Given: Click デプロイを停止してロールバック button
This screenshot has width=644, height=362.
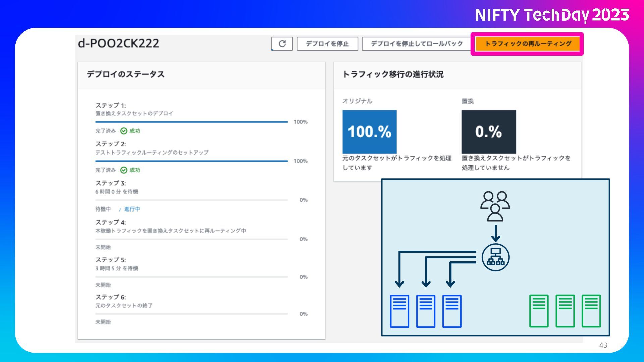Looking at the screenshot, I should tap(417, 44).
